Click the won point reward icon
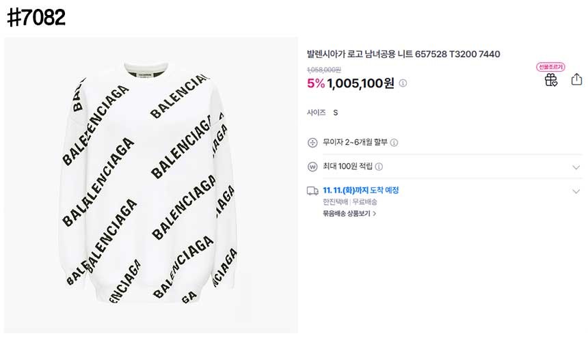This screenshot has height=364, width=588. pos(312,167)
